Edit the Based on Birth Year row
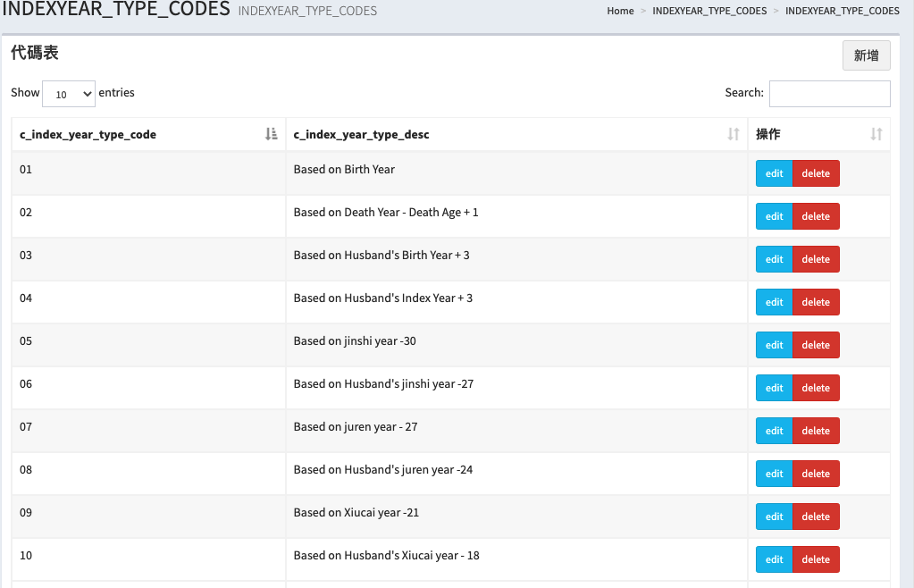This screenshot has height=588, width=914. tap(774, 173)
